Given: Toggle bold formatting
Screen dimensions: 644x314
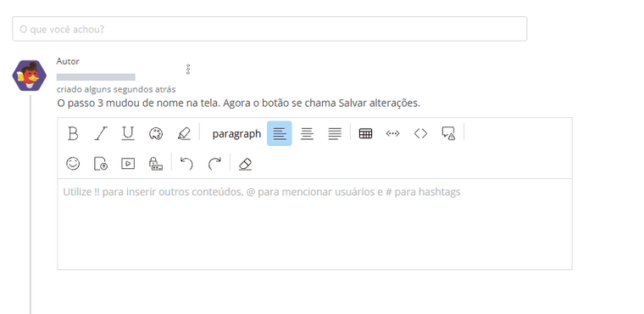Looking at the screenshot, I should point(73,133).
